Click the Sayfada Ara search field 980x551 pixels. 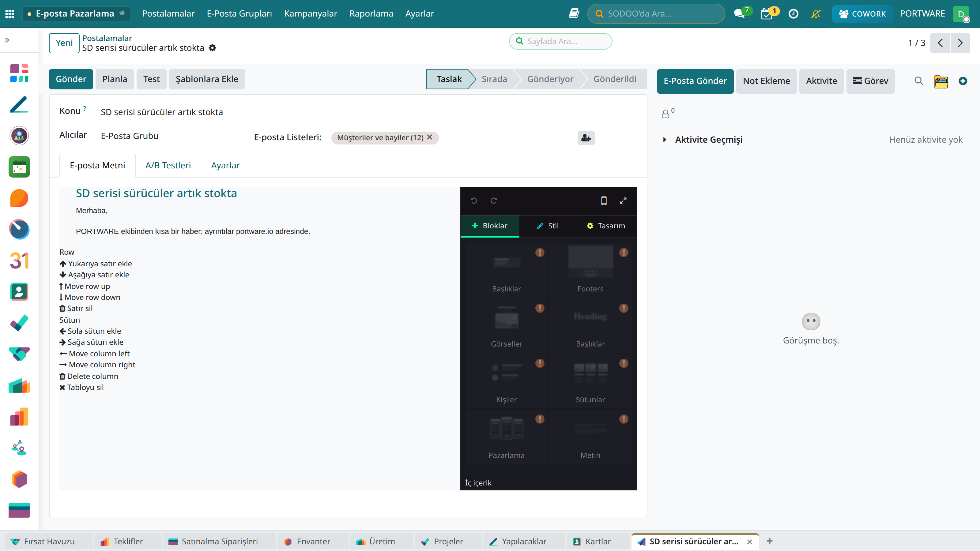click(560, 41)
